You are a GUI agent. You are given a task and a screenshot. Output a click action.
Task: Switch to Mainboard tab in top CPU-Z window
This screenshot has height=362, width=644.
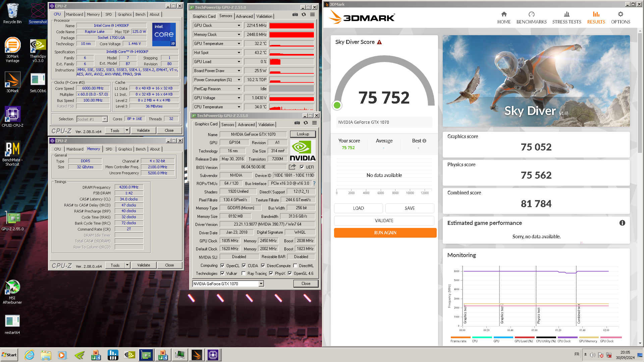click(x=74, y=14)
